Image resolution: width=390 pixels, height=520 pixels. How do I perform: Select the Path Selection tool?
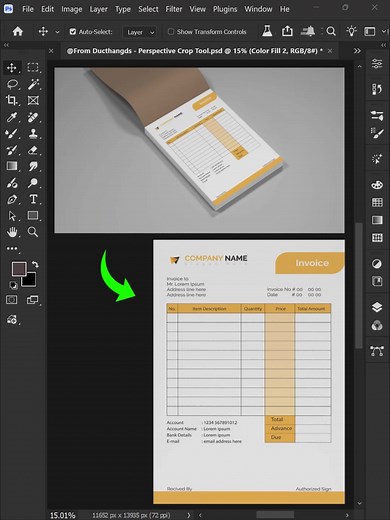[x=12, y=216]
